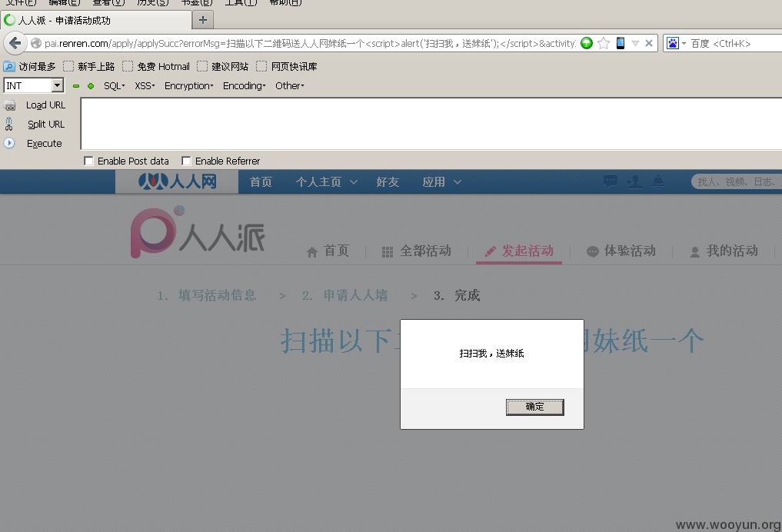Screen dimensions: 782x532
Task: Click Execute label
Action: 45,144
